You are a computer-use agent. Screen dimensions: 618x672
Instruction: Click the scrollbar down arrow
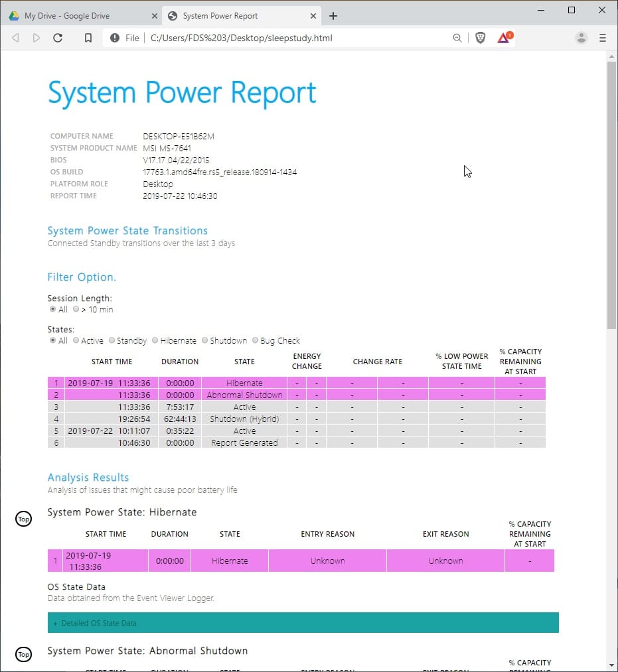tap(611, 665)
